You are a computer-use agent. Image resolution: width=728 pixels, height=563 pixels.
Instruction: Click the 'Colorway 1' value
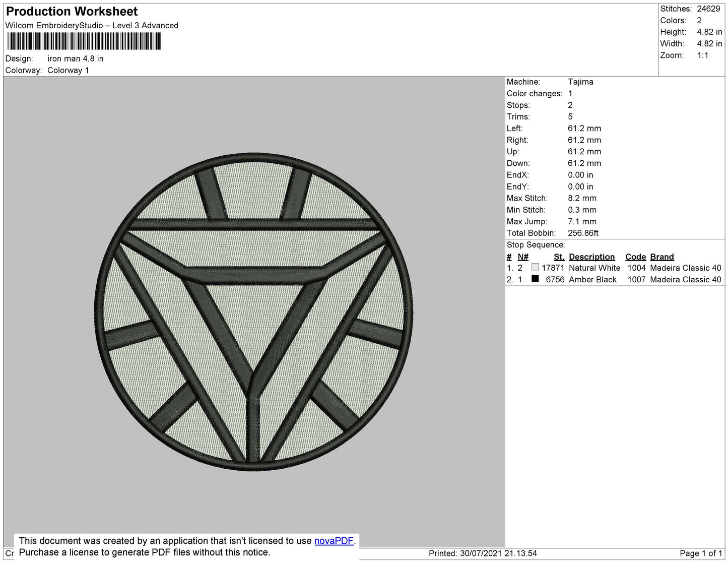[68, 70]
